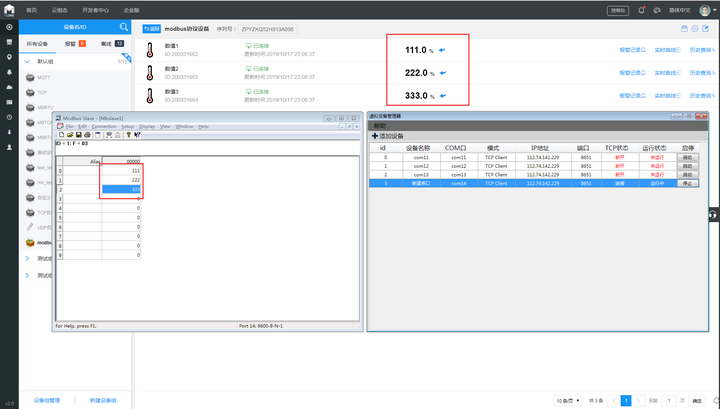Open 历史查询 link for 数值3 row
The width and height of the screenshot is (720, 409).
pyautogui.click(x=702, y=96)
